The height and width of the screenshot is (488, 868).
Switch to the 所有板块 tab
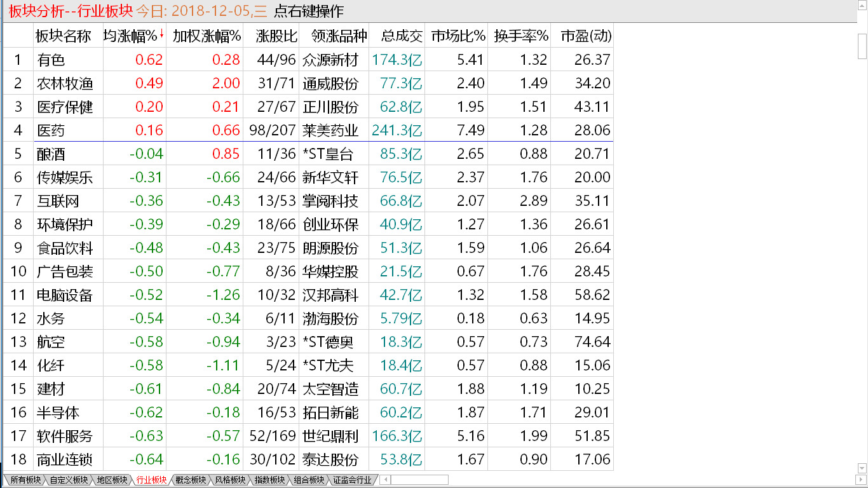click(x=25, y=480)
